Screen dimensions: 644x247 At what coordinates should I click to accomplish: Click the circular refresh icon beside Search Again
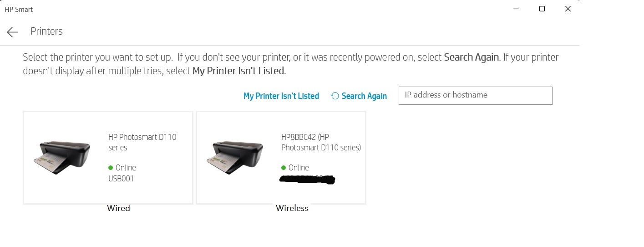tap(335, 96)
